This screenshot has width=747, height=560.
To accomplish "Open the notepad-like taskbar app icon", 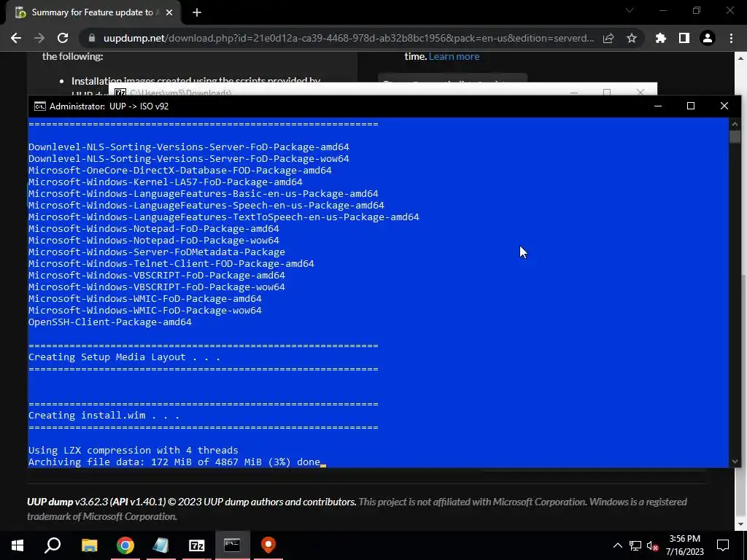I will (x=161, y=545).
